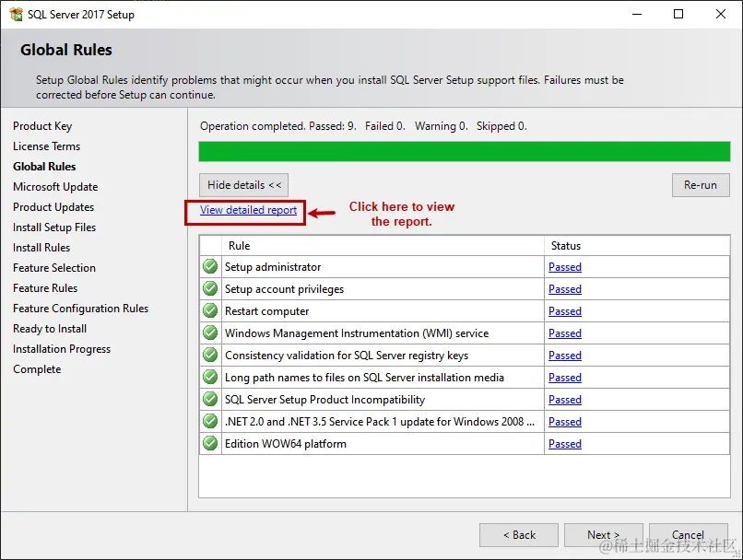Open Passed status for .NET 2.0 update rule
This screenshot has height=560, width=743.
click(x=565, y=422)
